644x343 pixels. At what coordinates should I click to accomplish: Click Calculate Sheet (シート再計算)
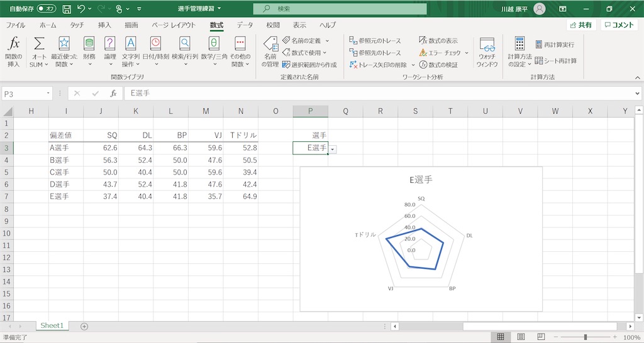tap(556, 61)
